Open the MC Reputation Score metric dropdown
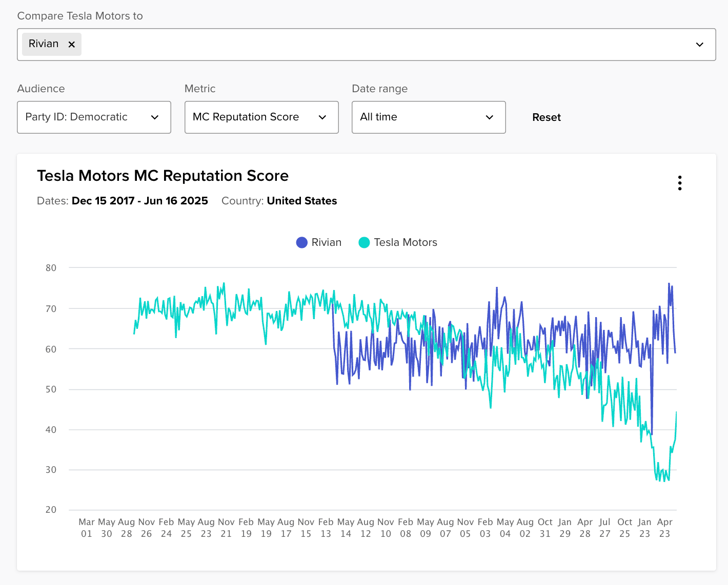This screenshot has height=585, width=728. click(261, 117)
